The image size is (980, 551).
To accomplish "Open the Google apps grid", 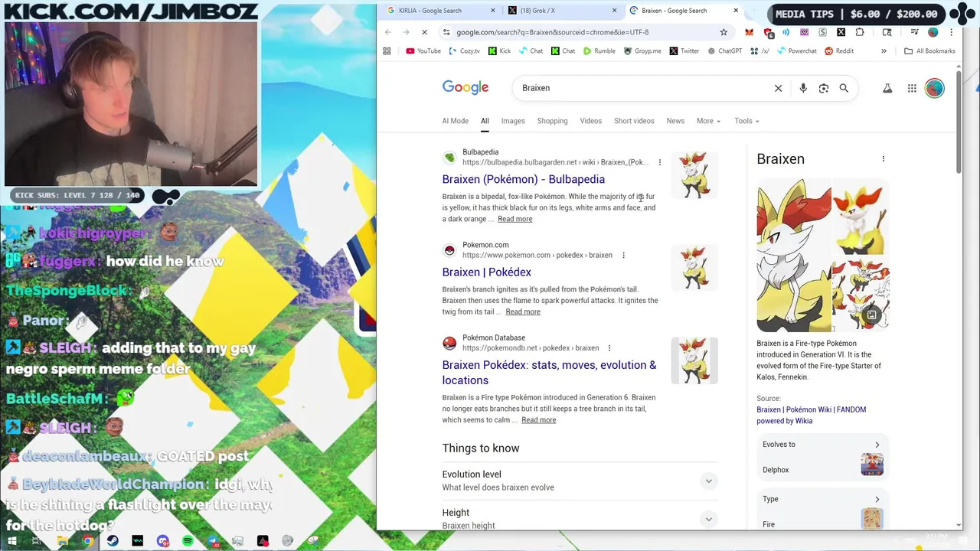I will pyautogui.click(x=912, y=88).
